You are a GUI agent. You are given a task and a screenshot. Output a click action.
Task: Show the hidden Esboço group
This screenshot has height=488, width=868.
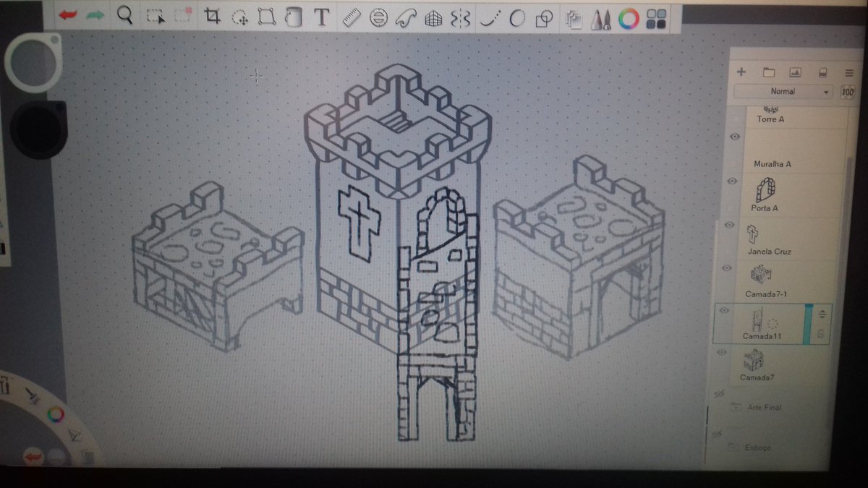tap(716, 435)
